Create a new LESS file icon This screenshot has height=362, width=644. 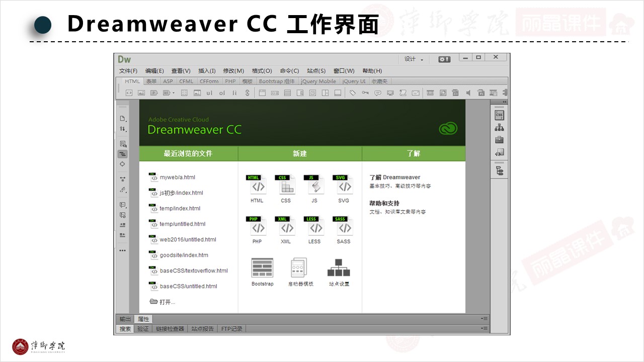[x=314, y=226]
